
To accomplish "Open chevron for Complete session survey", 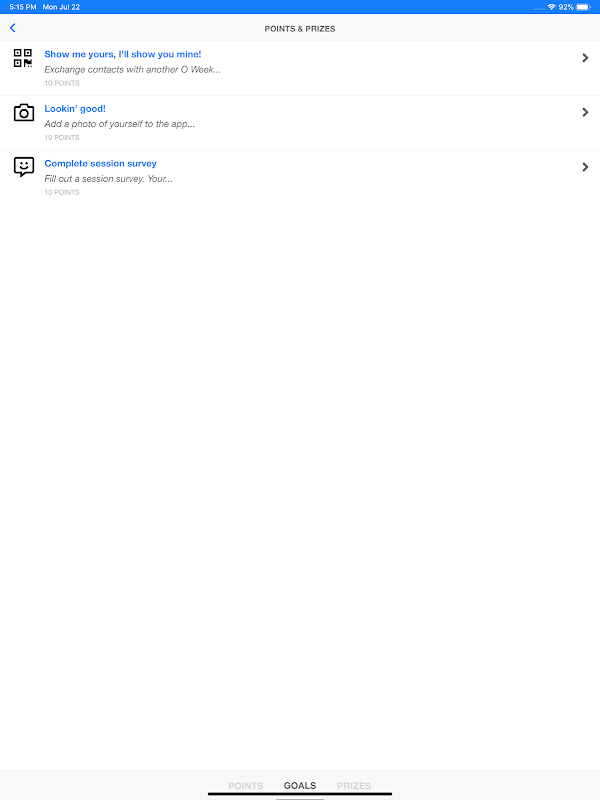I will coord(585,167).
